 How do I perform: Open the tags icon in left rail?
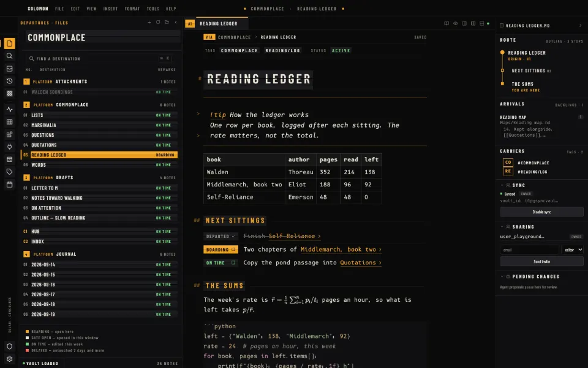coord(9,172)
